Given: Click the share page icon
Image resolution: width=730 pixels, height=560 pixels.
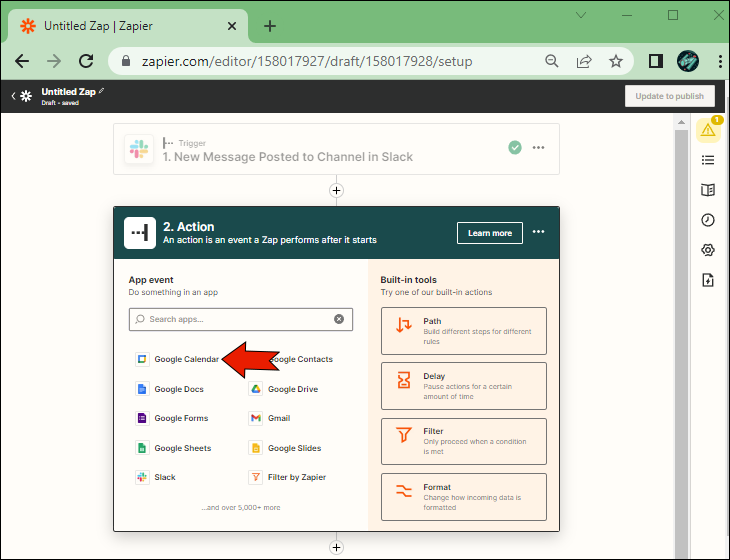Looking at the screenshot, I should 584,61.
